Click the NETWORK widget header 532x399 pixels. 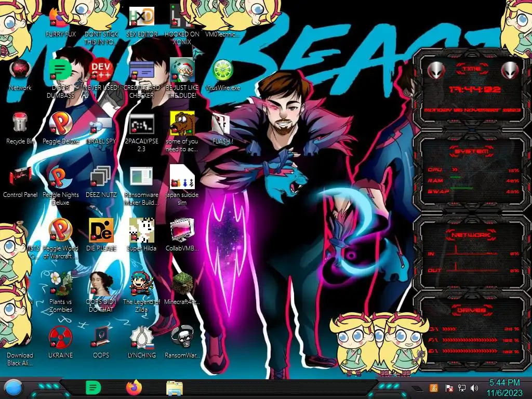(x=471, y=234)
